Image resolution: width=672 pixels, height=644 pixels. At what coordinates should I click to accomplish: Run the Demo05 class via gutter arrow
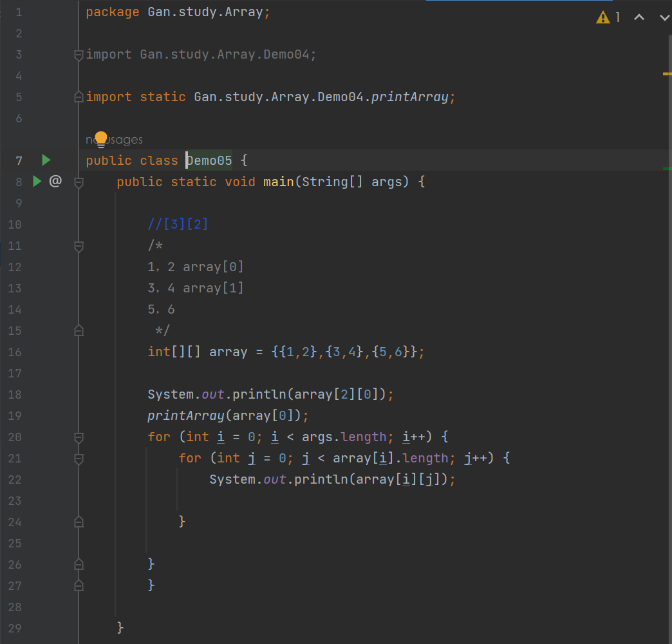(46, 160)
